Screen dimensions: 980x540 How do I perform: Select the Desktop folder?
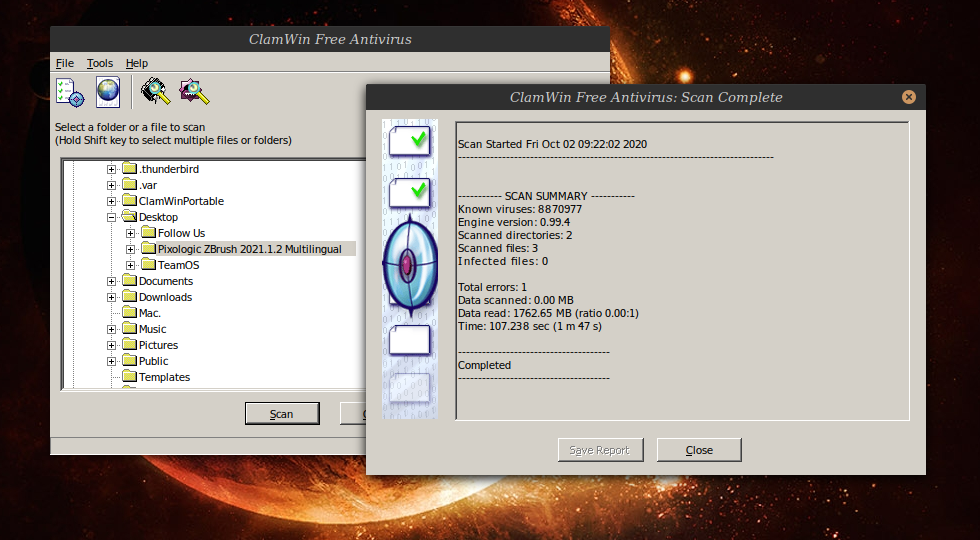[x=158, y=218]
